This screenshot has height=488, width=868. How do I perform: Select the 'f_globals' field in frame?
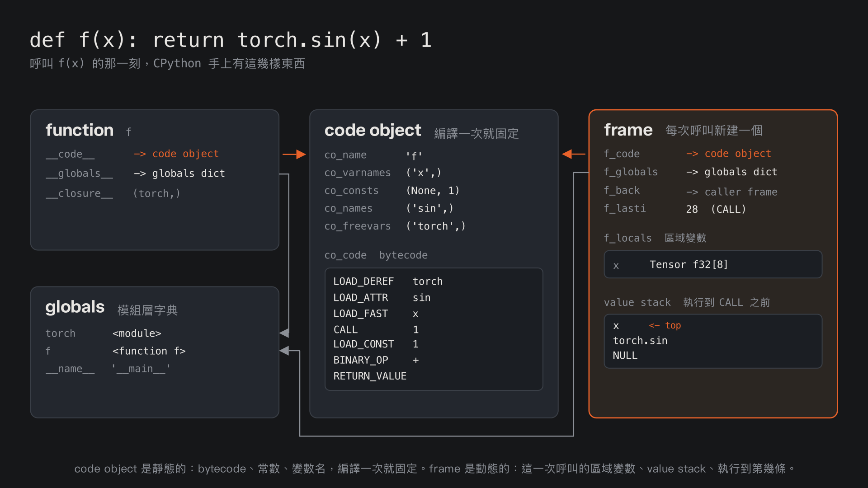coord(631,172)
